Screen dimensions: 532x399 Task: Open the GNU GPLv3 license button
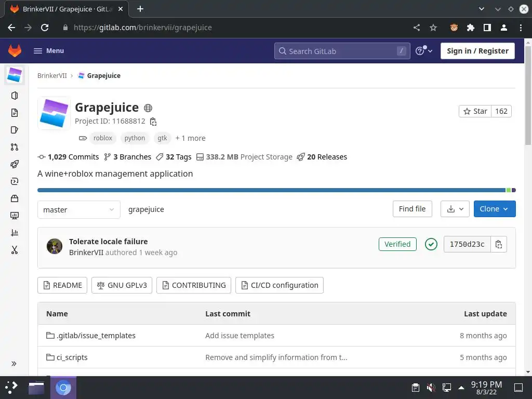click(x=122, y=285)
